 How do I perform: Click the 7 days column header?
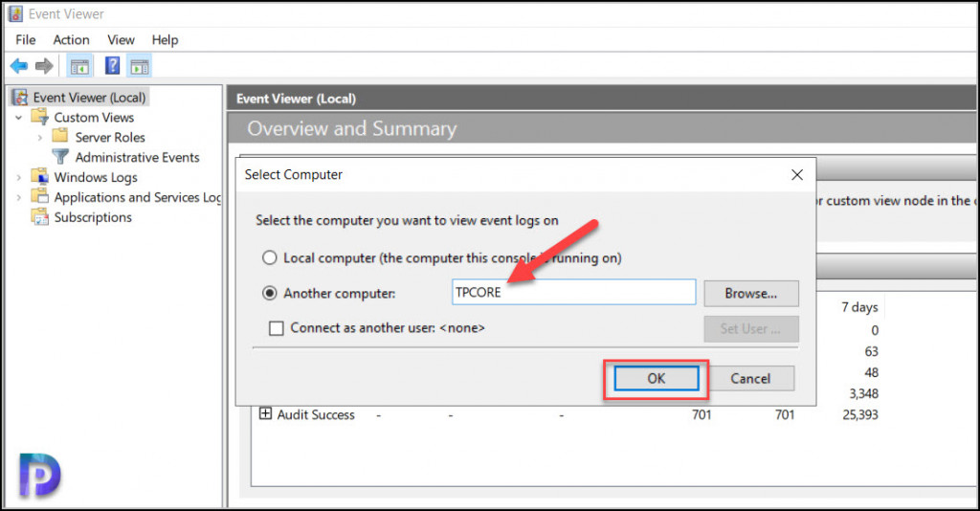point(859,307)
